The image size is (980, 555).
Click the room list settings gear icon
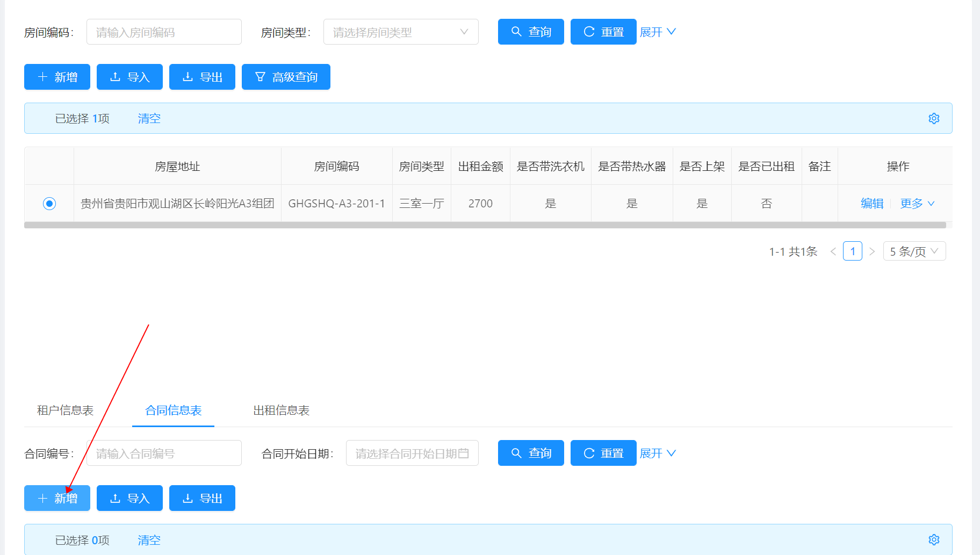[934, 118]
